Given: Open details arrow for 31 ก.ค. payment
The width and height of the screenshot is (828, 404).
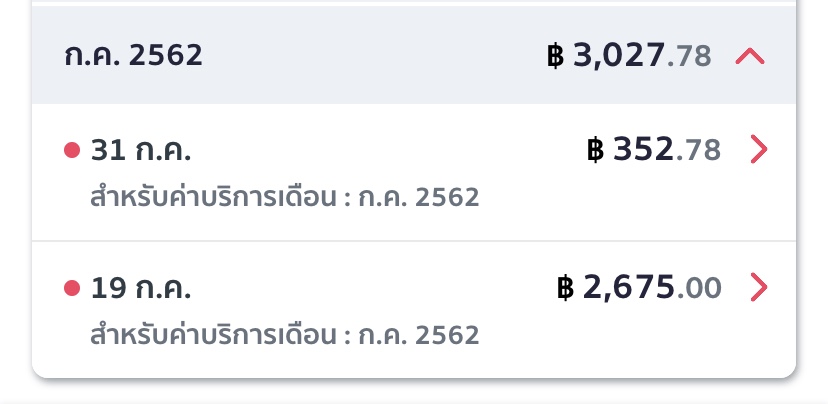Looking at the screenshot, I should (759, 150).
